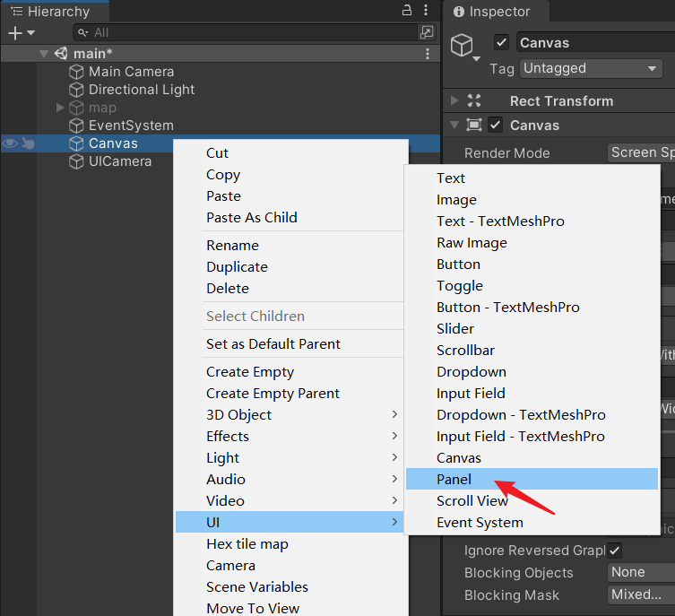
Task: Click Paste As Child in context menu
Action: [x=290, y=217]
